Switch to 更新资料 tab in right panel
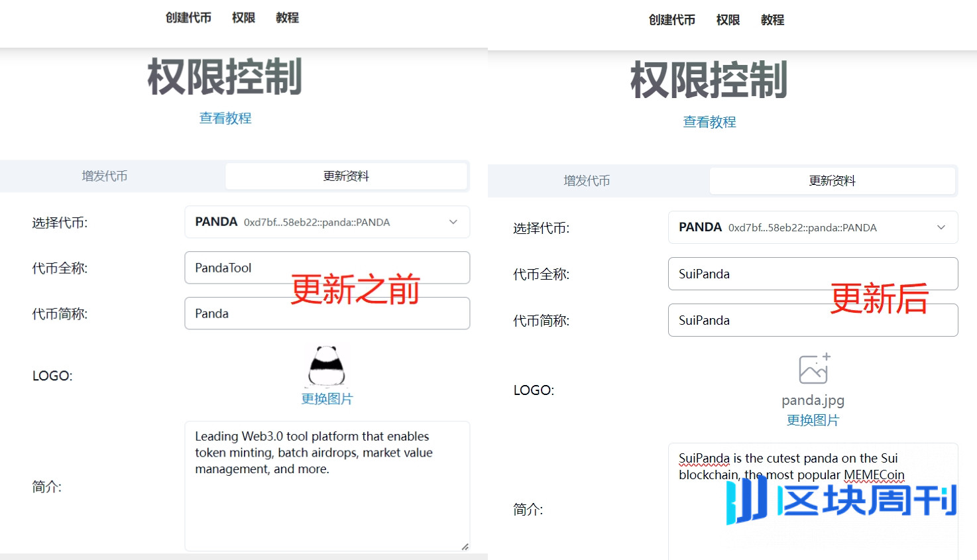The height and width of the screenshot is (560, 977). click(x=833, y=181)
